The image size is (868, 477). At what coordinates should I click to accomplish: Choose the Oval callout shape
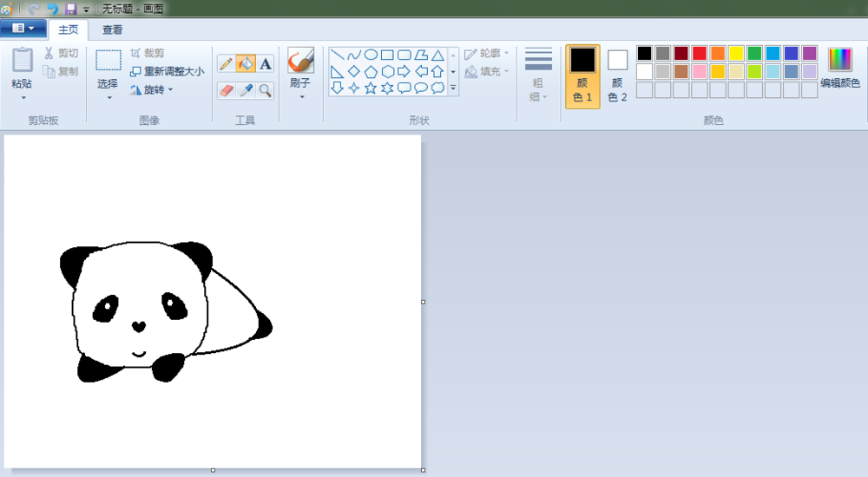[421, 88]
